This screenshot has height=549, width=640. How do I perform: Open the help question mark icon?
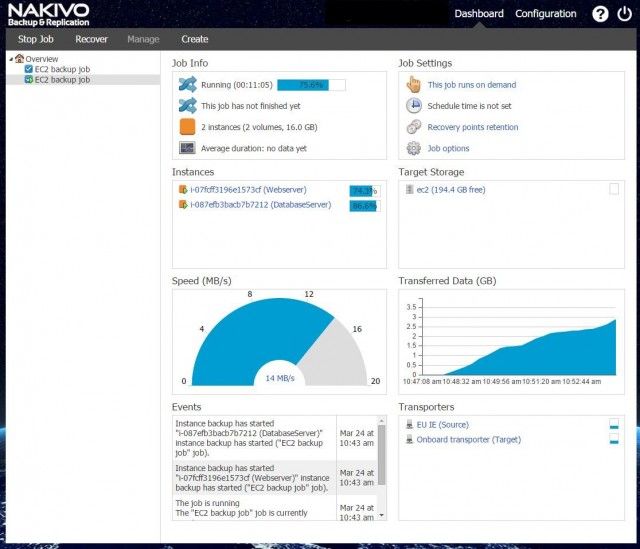pos(600,14)
